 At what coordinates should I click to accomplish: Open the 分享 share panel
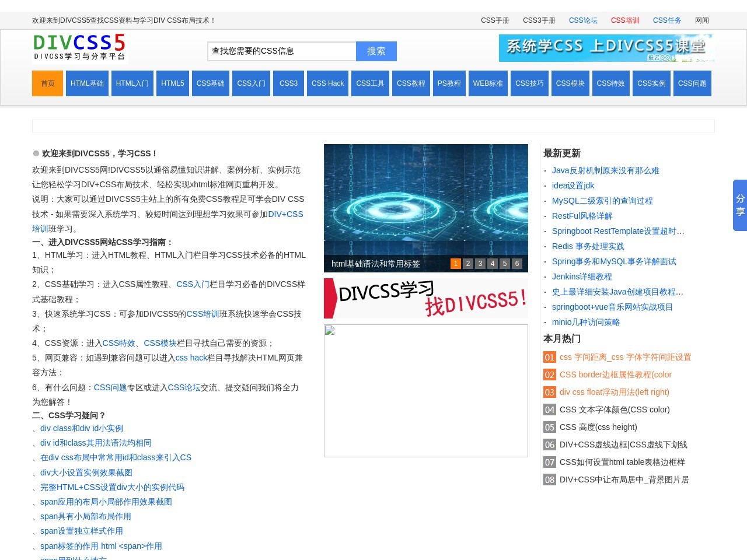[x=739, y=204]
